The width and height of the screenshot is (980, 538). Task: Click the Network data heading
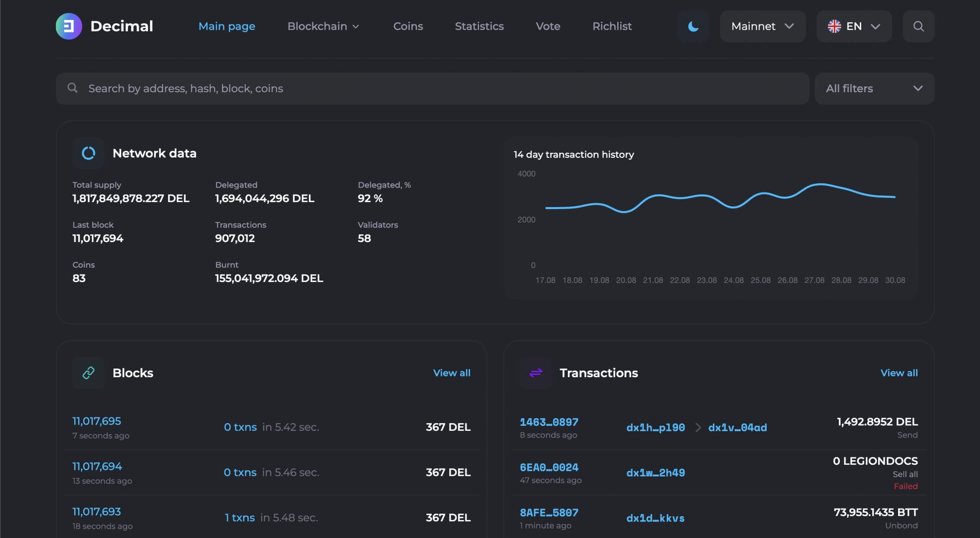154,153
